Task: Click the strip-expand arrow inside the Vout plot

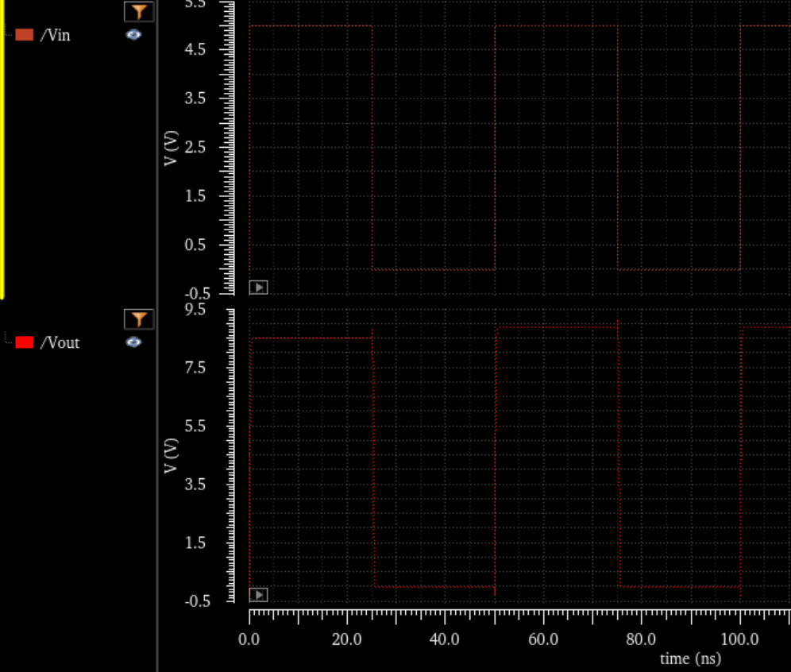Action: pyautogui.click(x=257, y=593)
